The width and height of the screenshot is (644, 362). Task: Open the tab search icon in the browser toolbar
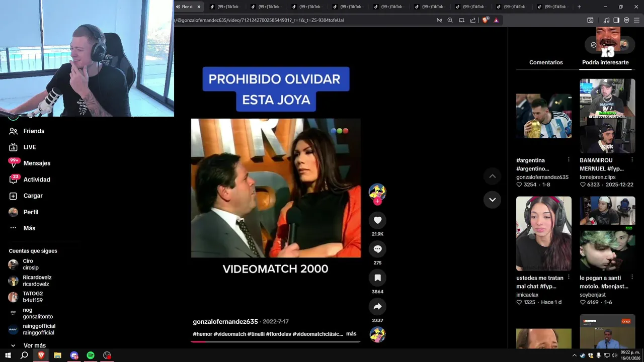(590, 20)
